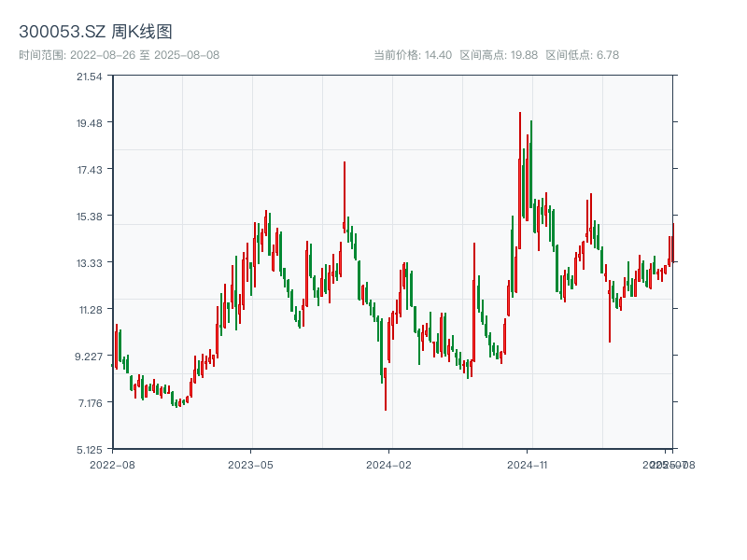
Task: Click the y-axis value 21.54
Action: (89, 77)
